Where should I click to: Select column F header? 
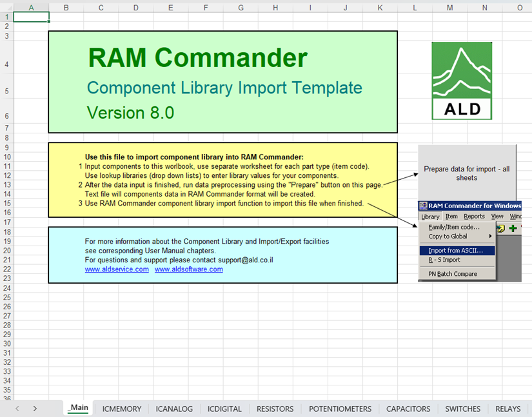point(205,7)
